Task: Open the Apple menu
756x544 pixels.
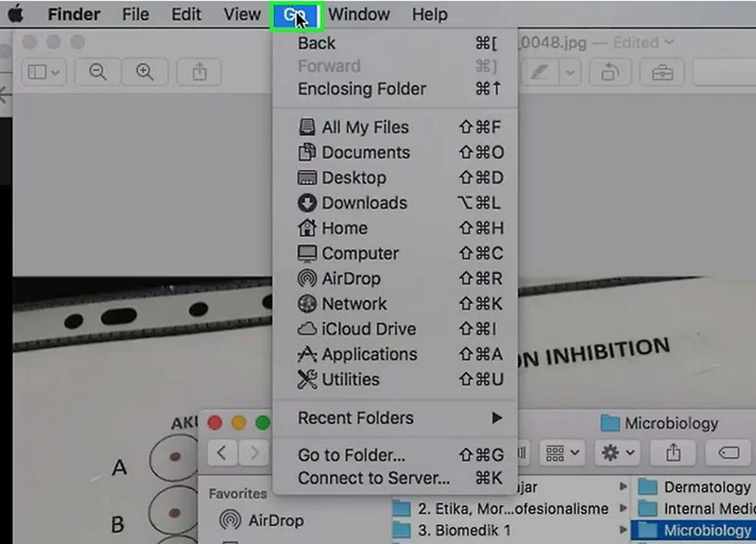Action: tap(15, 14)
